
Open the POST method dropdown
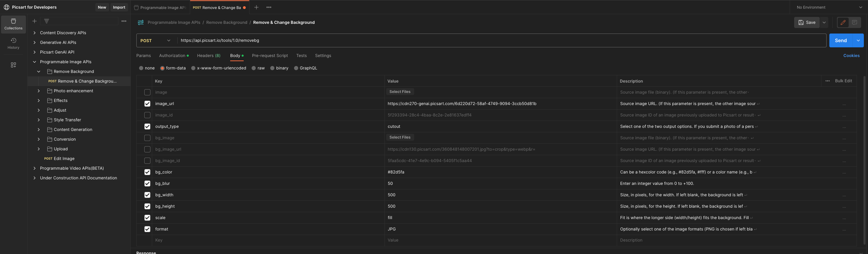point(156,40)
